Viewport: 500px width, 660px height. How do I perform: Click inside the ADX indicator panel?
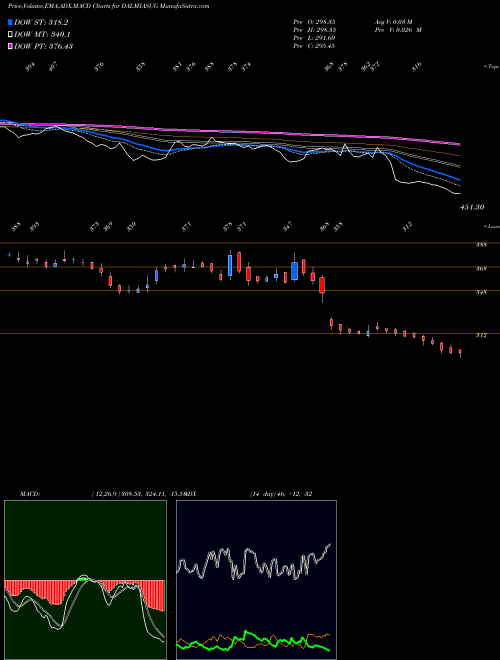256,580
